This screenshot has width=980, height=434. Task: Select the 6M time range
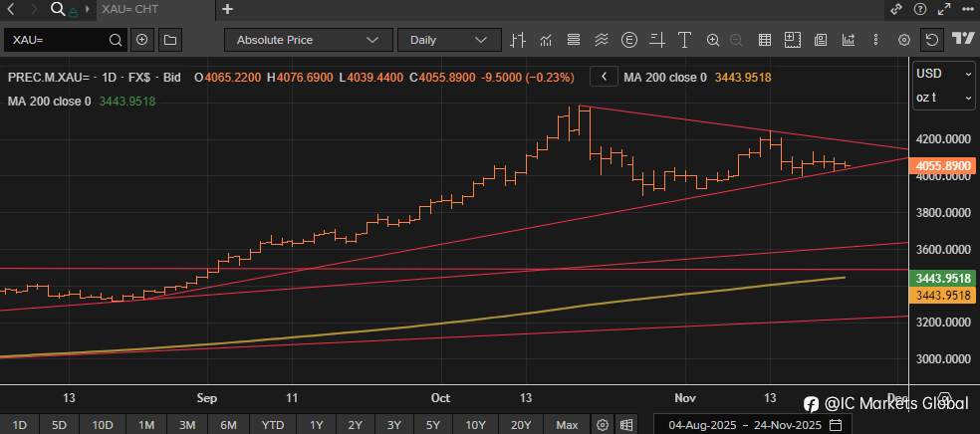coord(228,425)
